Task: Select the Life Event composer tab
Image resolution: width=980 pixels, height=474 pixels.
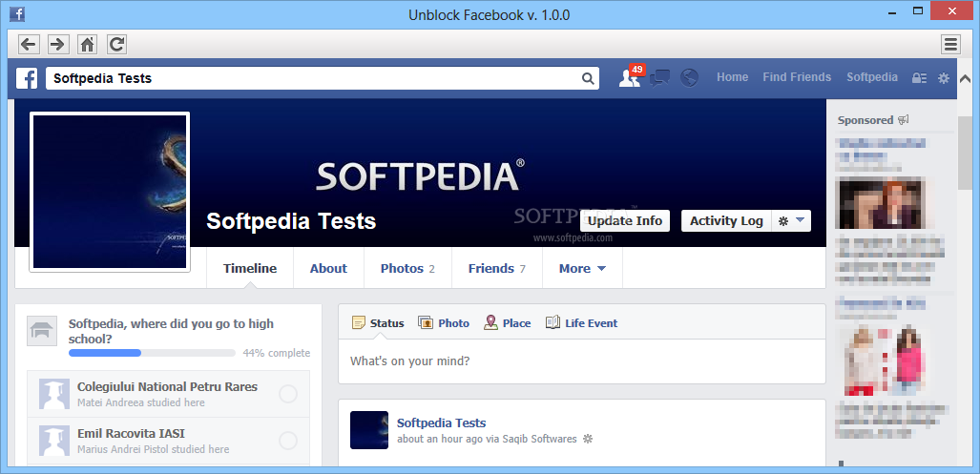Action: pyautogui.click(x=582, y=323)
